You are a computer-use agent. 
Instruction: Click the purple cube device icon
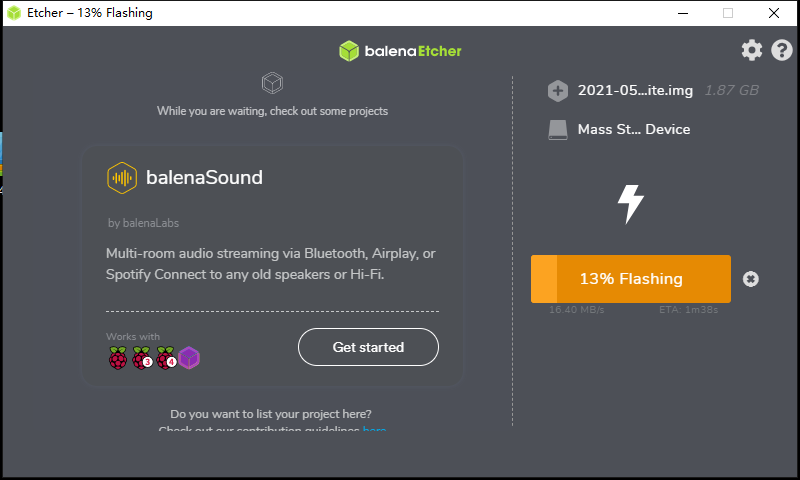pos(189,358)
